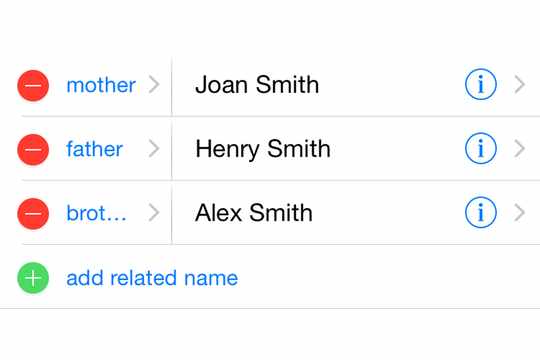
Task: Open info icon for Alex Smith
Action: 481,212
